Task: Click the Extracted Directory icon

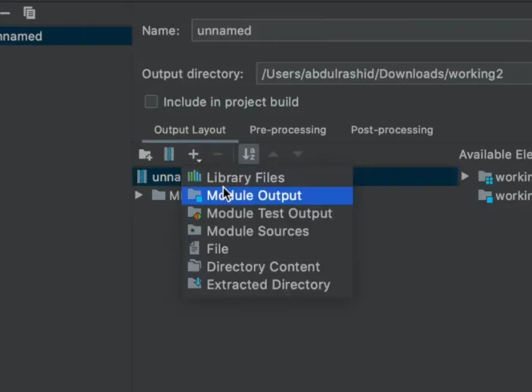Action: point(195,283)
